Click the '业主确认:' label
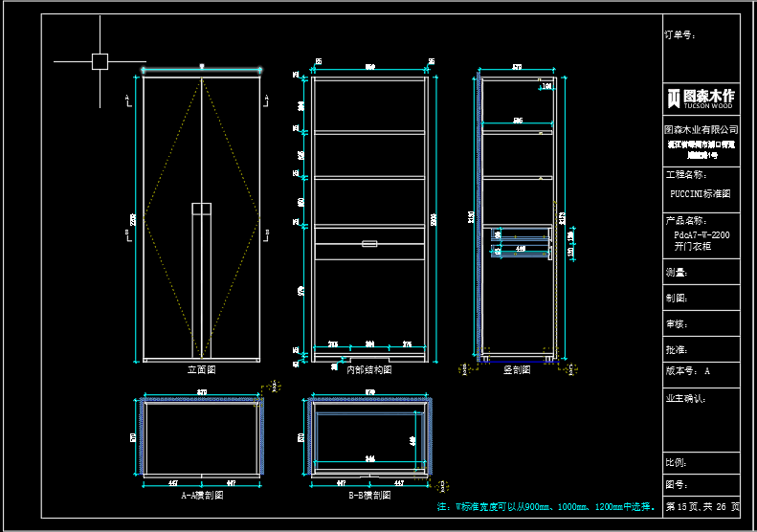The image size is (757, 532). point(685,399)
